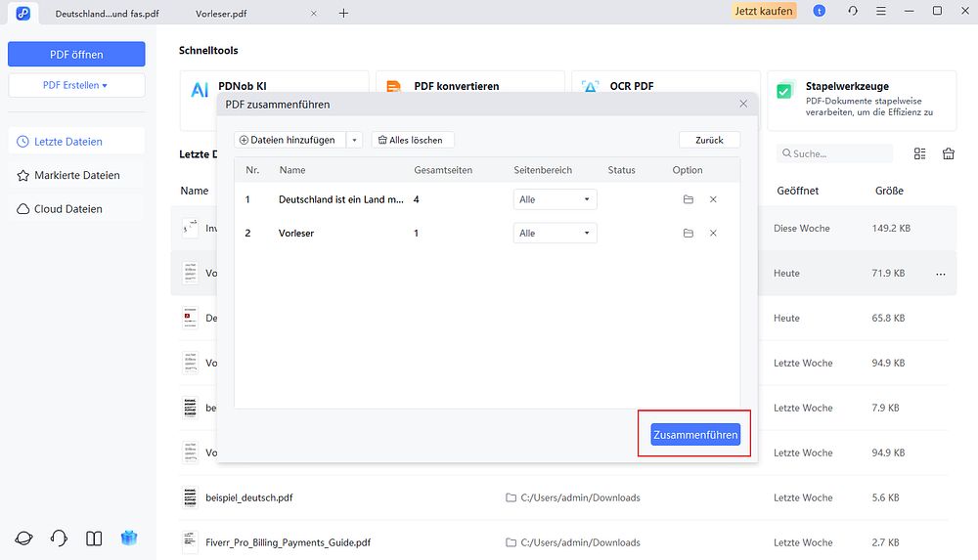Viewport: 978px width, 560px height.
Task: Click the trash bin icon near search
Action: point(948,153)
